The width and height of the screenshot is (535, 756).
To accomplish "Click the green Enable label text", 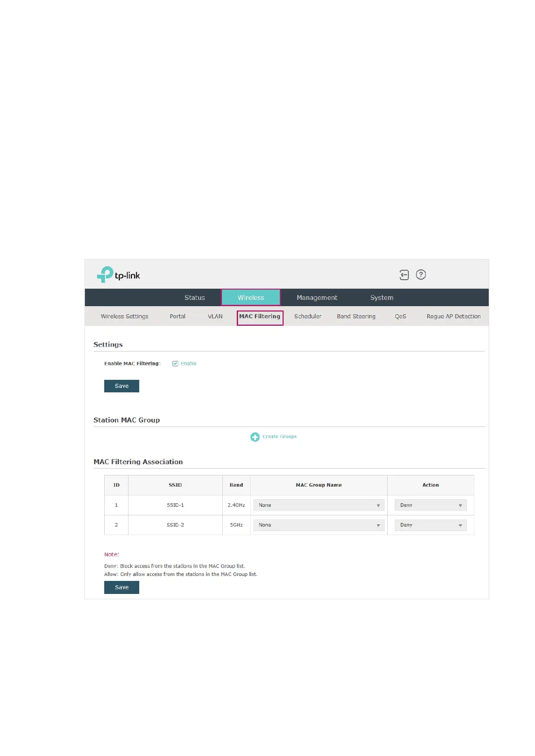I will coord(189,364).
